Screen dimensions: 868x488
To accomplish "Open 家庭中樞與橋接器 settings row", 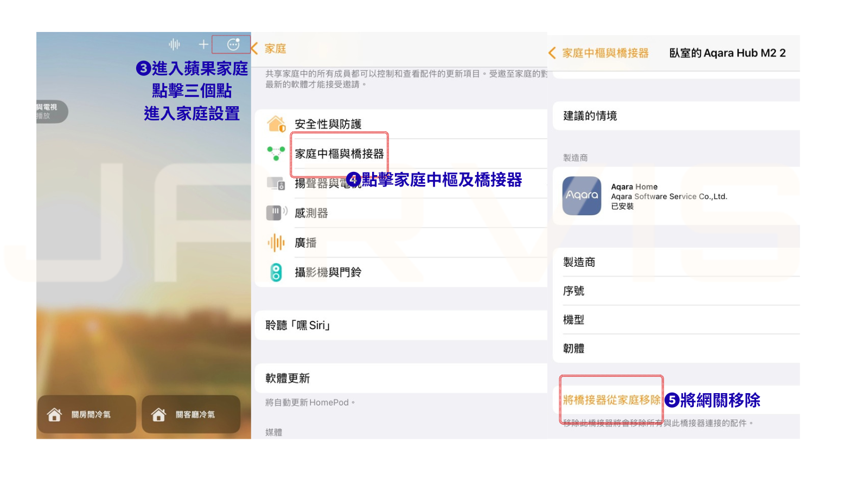I will (x=340, y=154).
